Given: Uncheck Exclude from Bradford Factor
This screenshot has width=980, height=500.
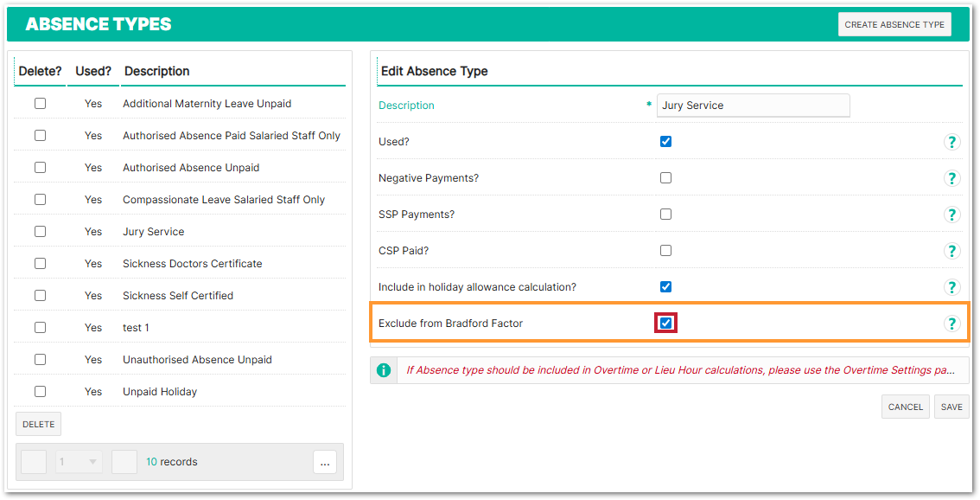Looking at the screenshot, I should (665, 324).
